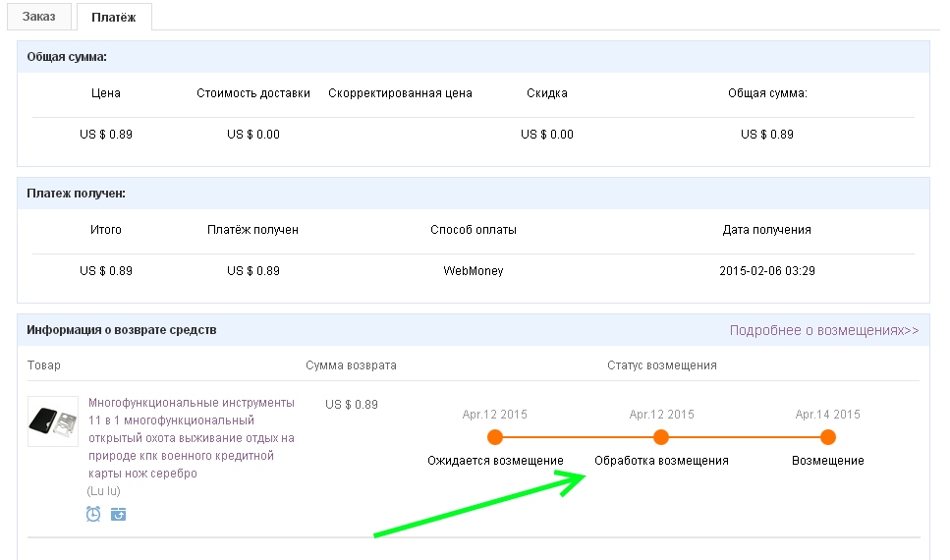
Task: Click the WebMoney payment method value
Action: tap(474, 271)
